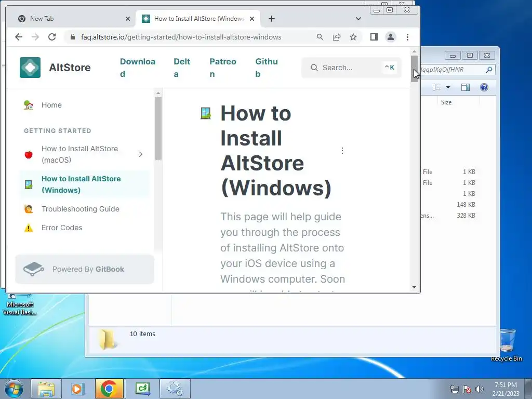Open the tab search chevron
532x399 pixels.
point(358,19)
